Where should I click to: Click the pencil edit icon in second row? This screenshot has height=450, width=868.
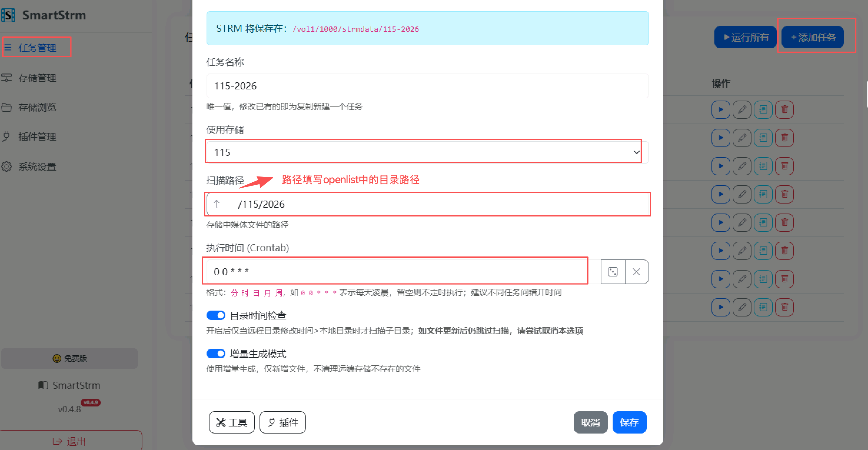pyautogui.click(x=742, y=138)
